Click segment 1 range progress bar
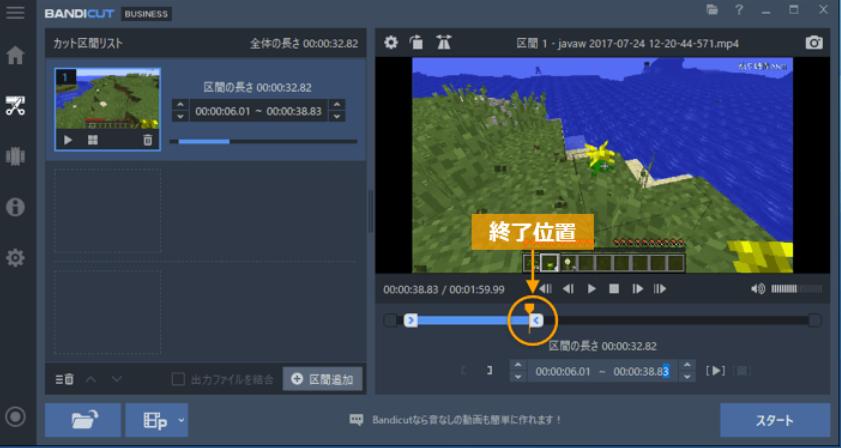The width and height of the screenshot is (841, 448). pos(263,142)
